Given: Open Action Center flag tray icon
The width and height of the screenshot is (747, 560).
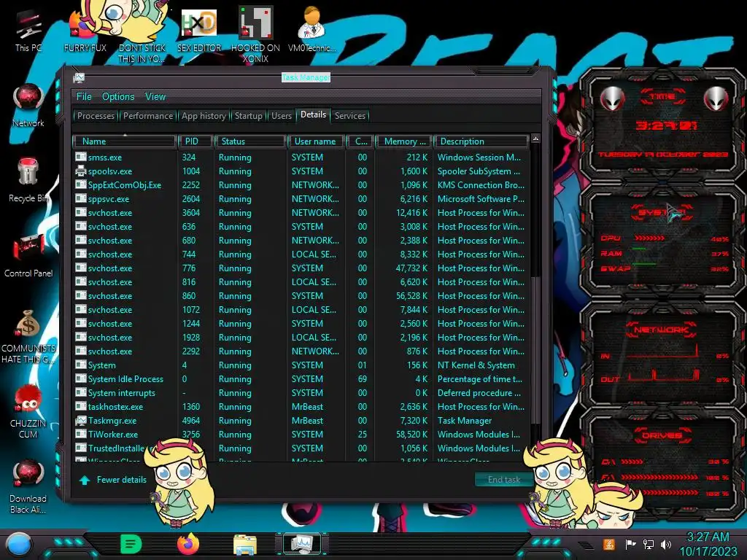Looking at the screenshot, I should point(631,544).
